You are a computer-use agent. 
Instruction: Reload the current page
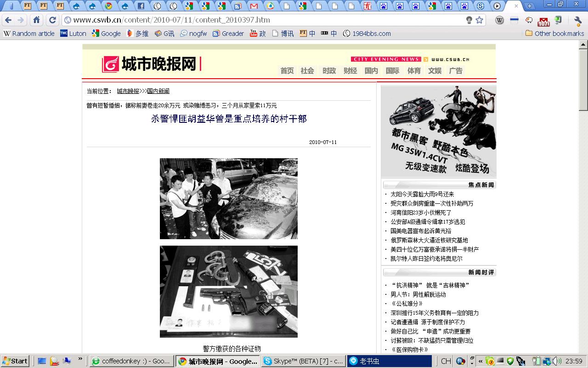click(52, 20)
